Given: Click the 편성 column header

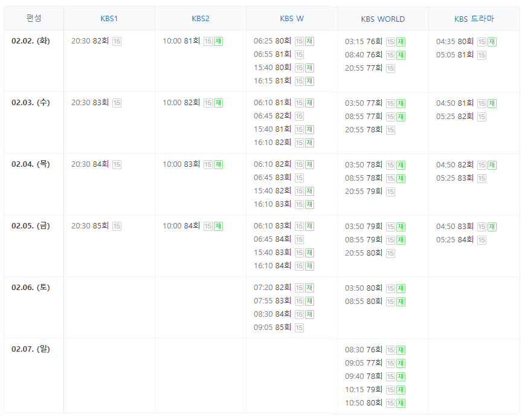Looking at the screenshot, I should pyautogui.click(x=34, y=18).
